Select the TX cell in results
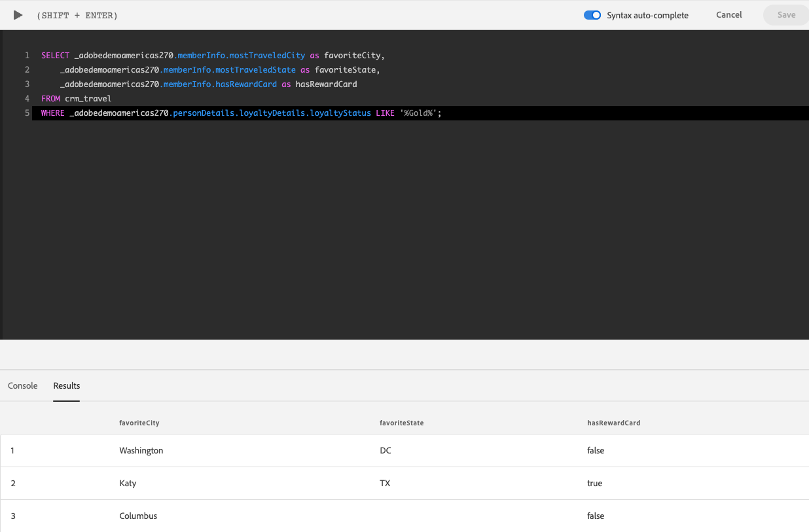809x532 pixels. (385, 483)
